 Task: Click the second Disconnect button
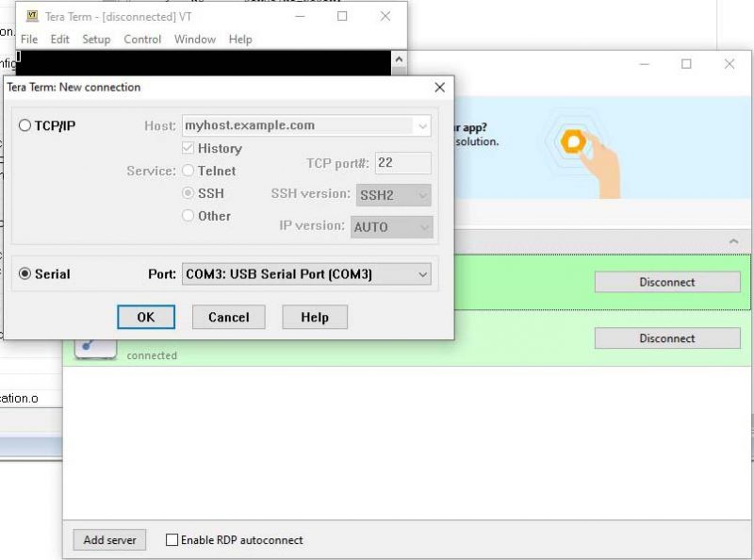click(666, 338)
